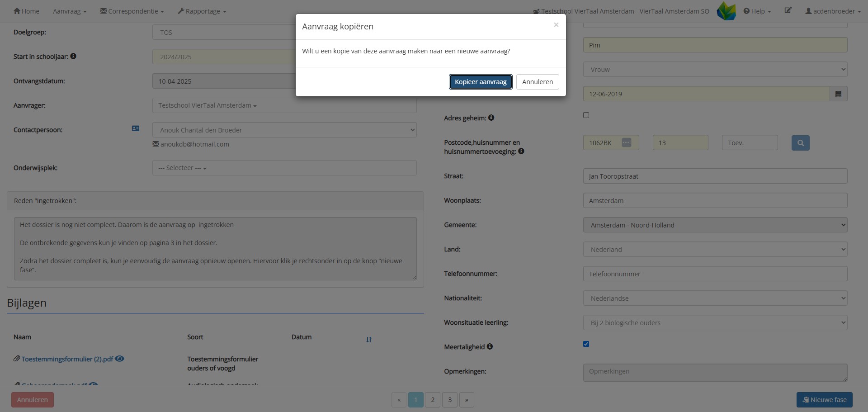Image resolution: width=868 pixels, height=412 pixels.
Task: Open the Gemeente Amsterdam - Noord-Holland dropdown
Action: point(715,225)
